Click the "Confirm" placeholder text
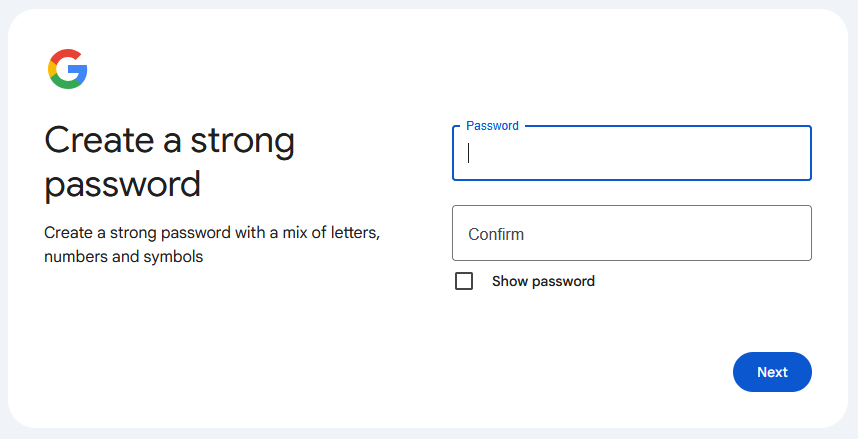 tap(496, 234)
